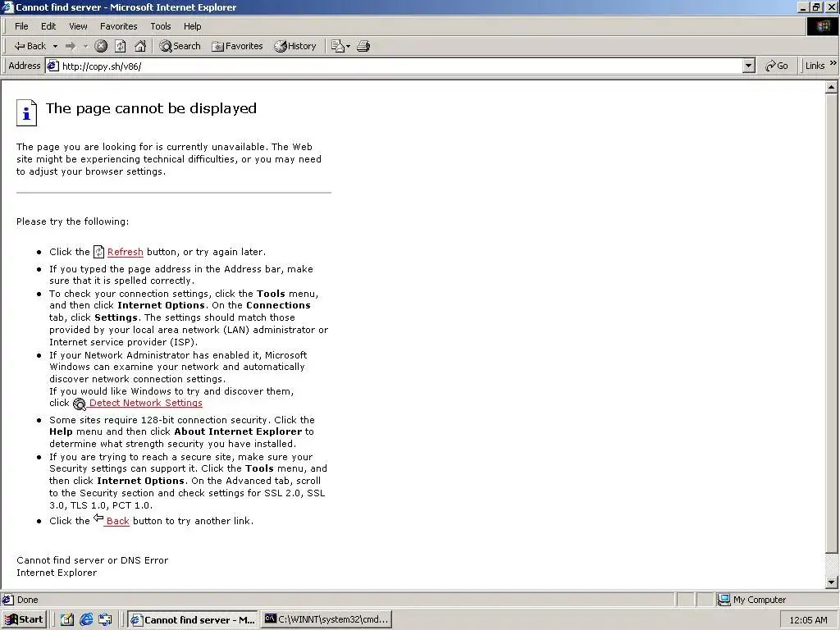
Task: Click the scrollbar up arrow
Action: point(832,87)
